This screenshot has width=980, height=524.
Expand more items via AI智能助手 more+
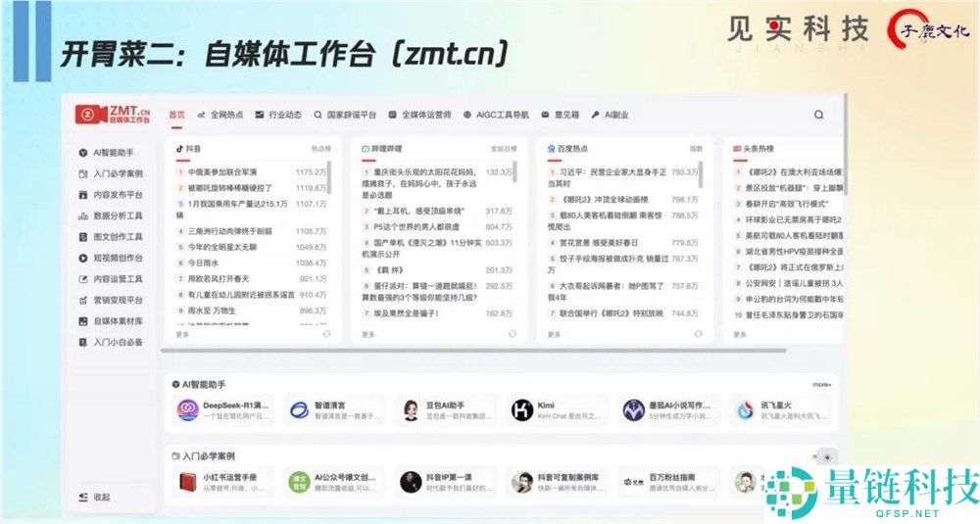[x=822, y=385]
